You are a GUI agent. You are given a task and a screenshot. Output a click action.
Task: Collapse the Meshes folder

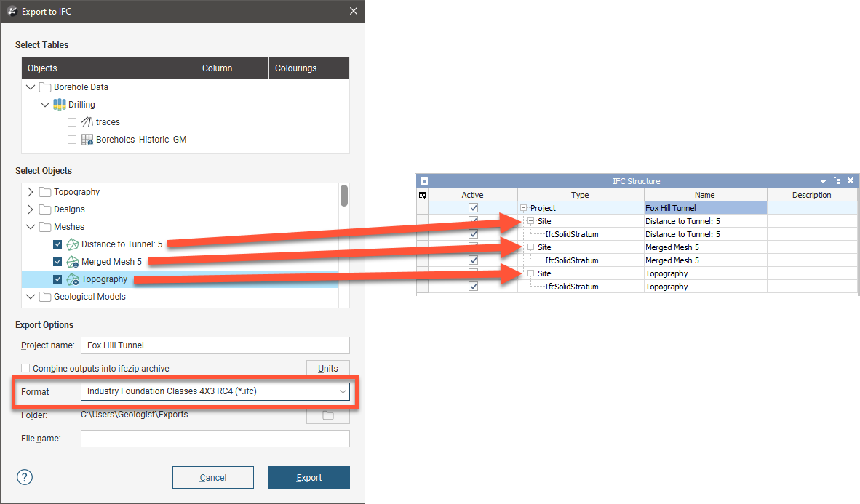[x=31, y=227]
